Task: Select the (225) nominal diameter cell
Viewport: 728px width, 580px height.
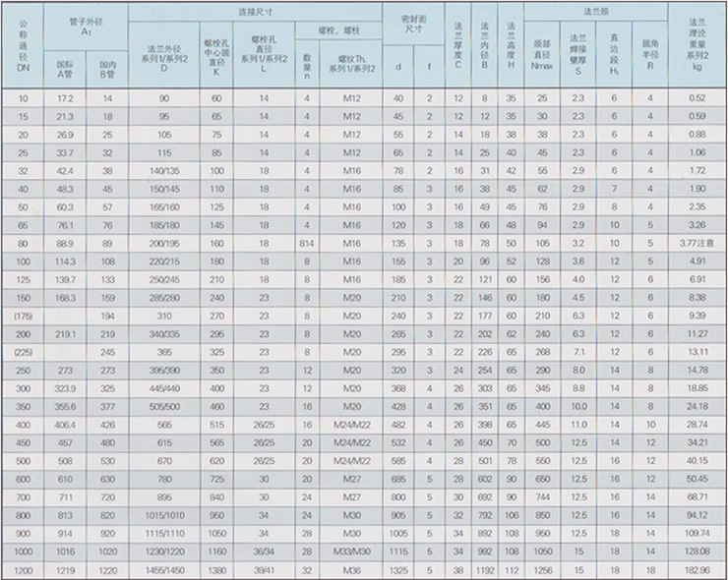Action: [x=24, y=350]
